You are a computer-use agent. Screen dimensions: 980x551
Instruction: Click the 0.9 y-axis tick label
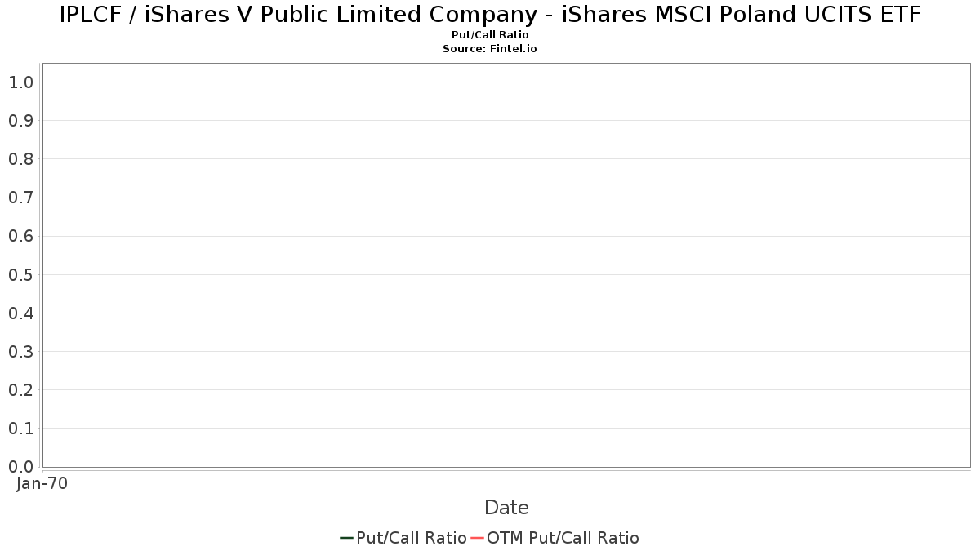[x=20, y=121]
